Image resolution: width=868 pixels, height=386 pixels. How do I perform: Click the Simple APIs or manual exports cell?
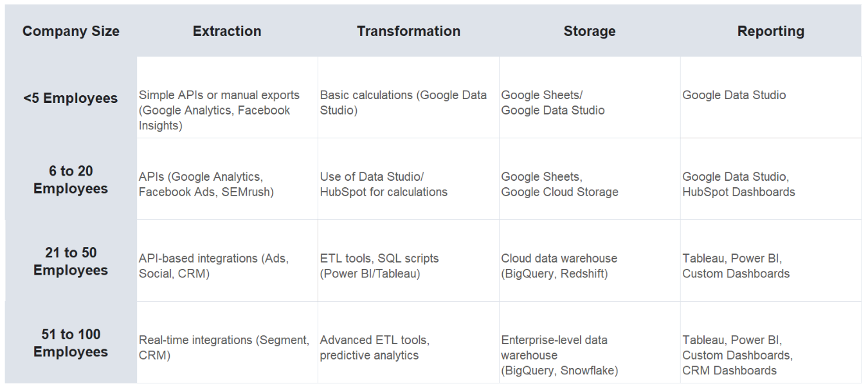click(219, 110)
